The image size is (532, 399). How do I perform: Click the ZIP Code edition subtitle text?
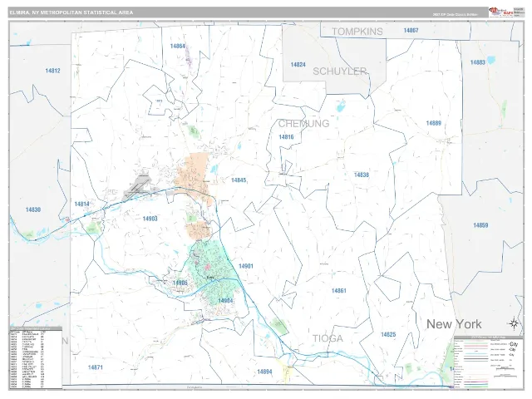coord(455,15)
